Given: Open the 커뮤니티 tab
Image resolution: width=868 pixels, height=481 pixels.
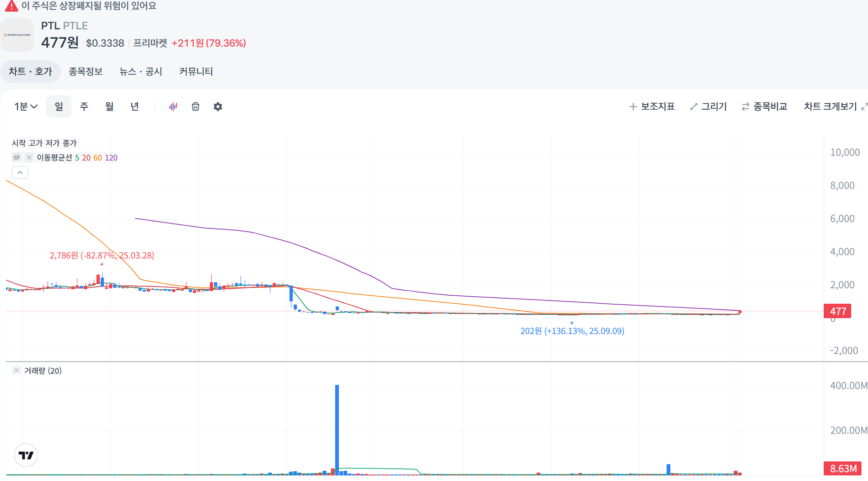Looking at the screenshot, I should (196, 71).
